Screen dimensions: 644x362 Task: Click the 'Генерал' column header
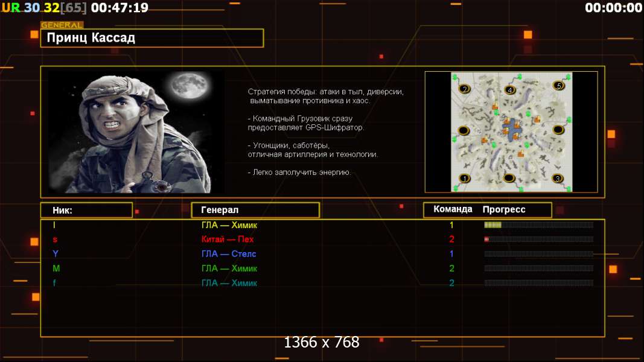point(255,210)
